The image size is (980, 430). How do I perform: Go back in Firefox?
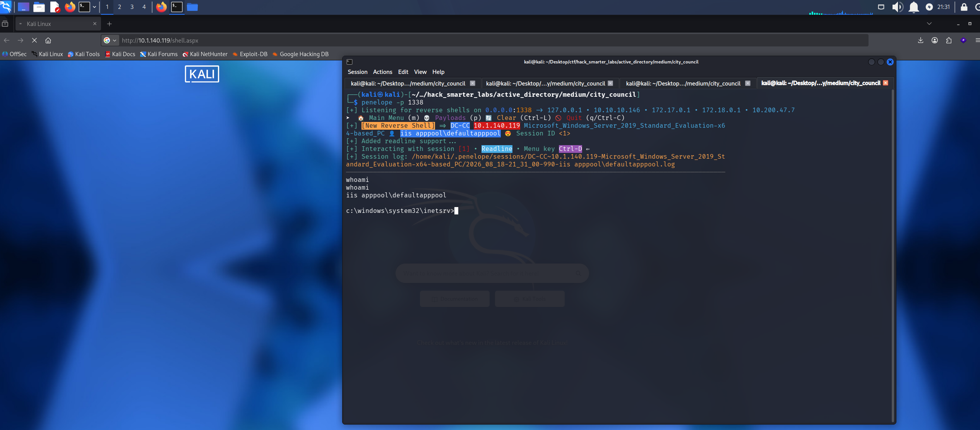tap(7, 40)
